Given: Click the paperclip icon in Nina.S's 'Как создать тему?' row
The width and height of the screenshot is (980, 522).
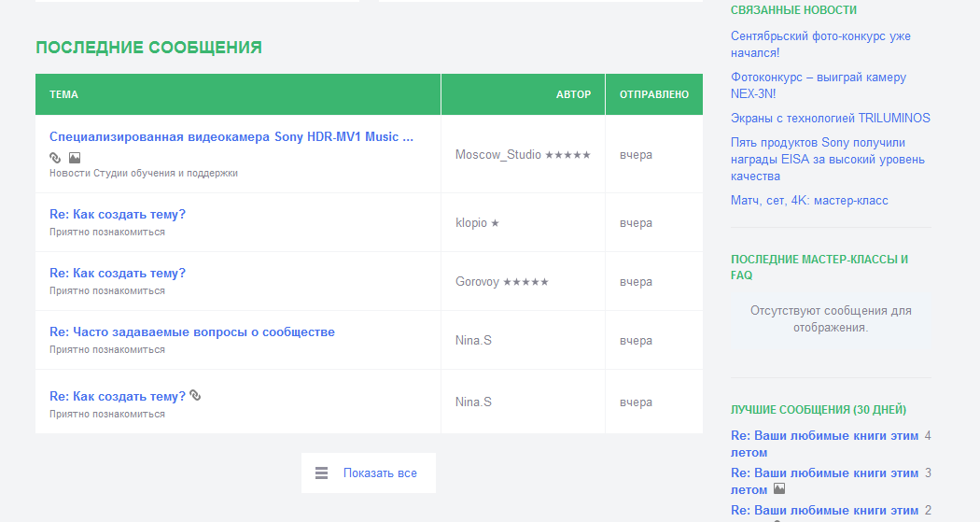Looking at the screenshot, I should pyautogui.click(x=195, y=396).
